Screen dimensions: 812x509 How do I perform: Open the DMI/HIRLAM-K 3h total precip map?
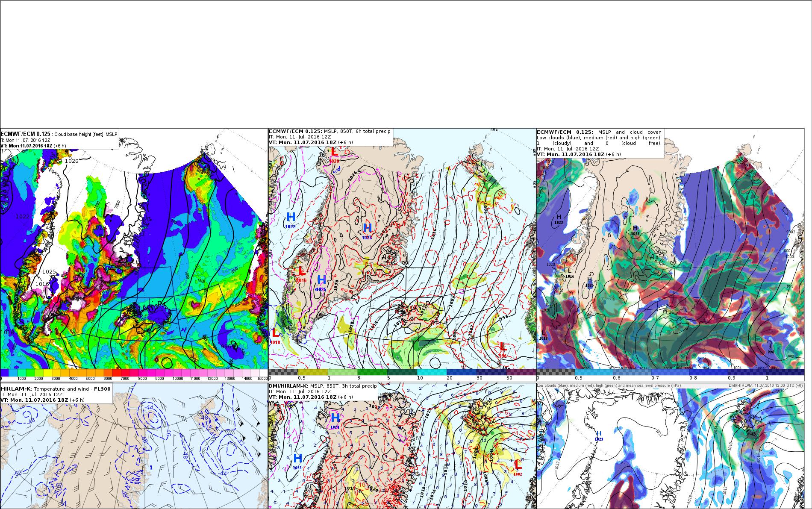point(402,446)
